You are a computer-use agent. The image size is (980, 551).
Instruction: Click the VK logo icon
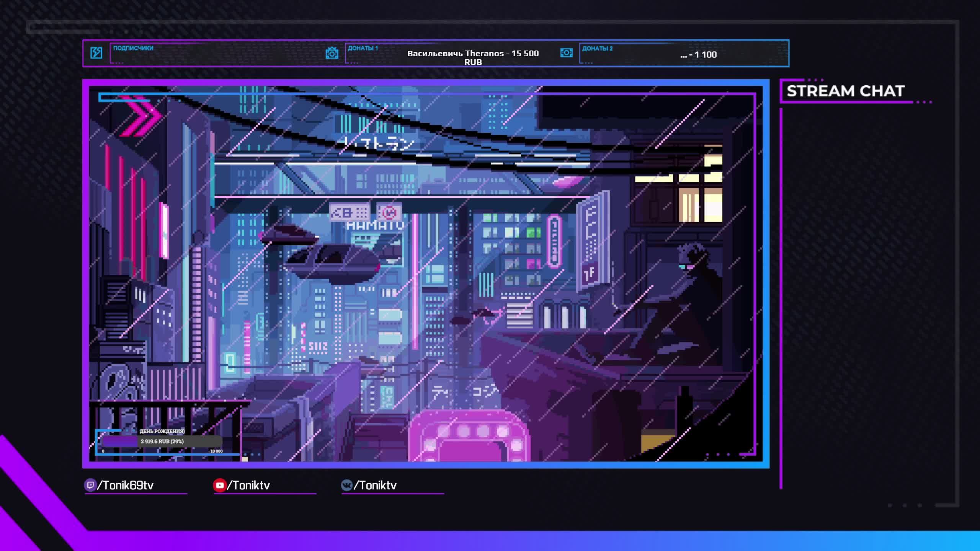click(x=346, y=485)
